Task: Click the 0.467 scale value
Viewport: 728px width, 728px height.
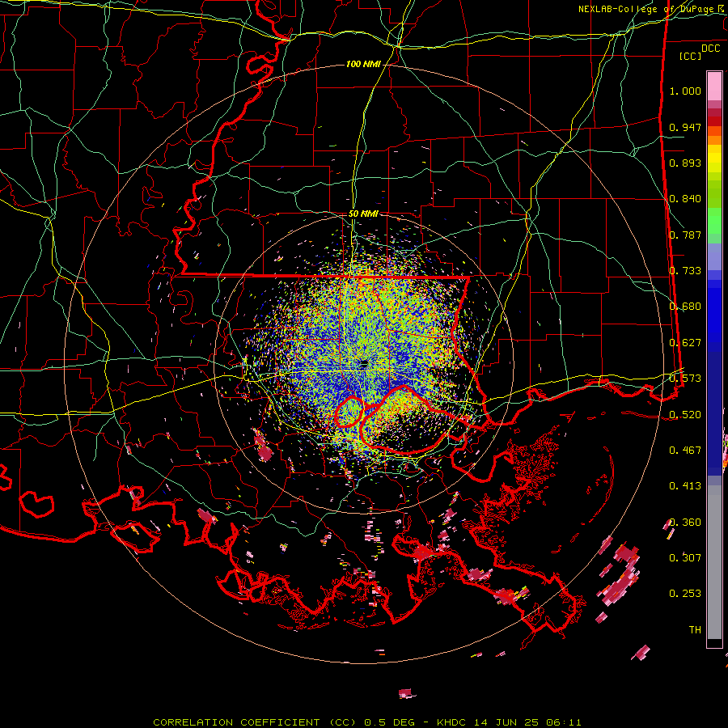Action: point(685,451)
